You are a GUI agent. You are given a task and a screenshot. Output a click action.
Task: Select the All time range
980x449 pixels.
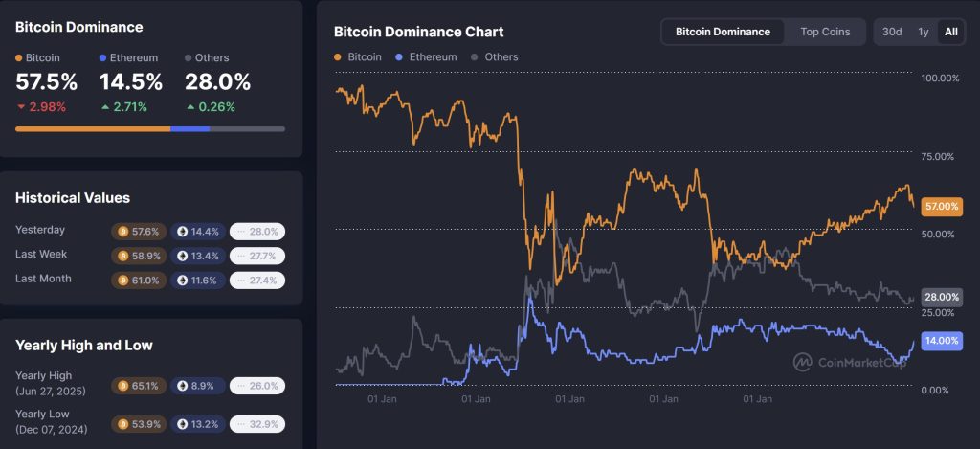click(x=950, y=32)
